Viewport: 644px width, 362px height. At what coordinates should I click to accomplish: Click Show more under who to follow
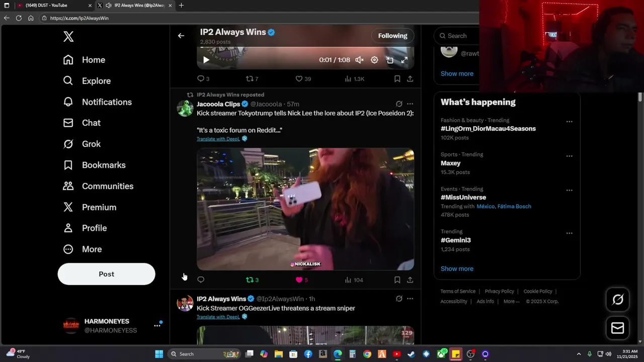457,73
